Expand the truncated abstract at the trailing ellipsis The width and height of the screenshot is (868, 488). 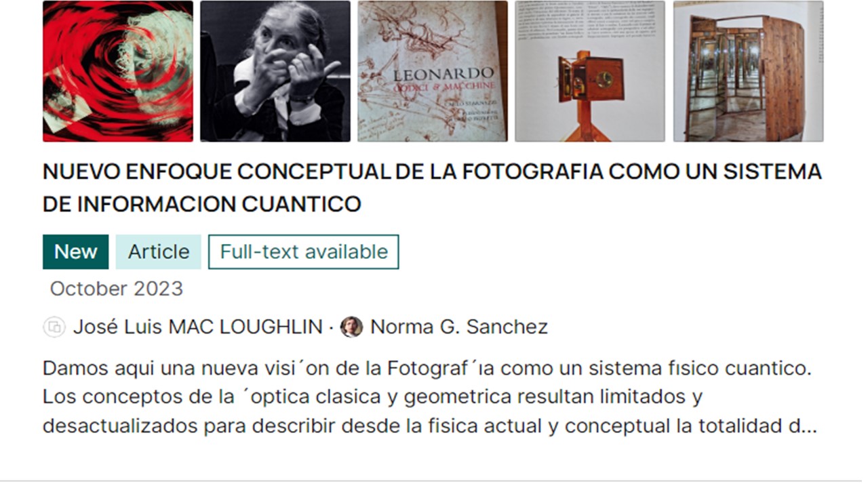point(809,427)
